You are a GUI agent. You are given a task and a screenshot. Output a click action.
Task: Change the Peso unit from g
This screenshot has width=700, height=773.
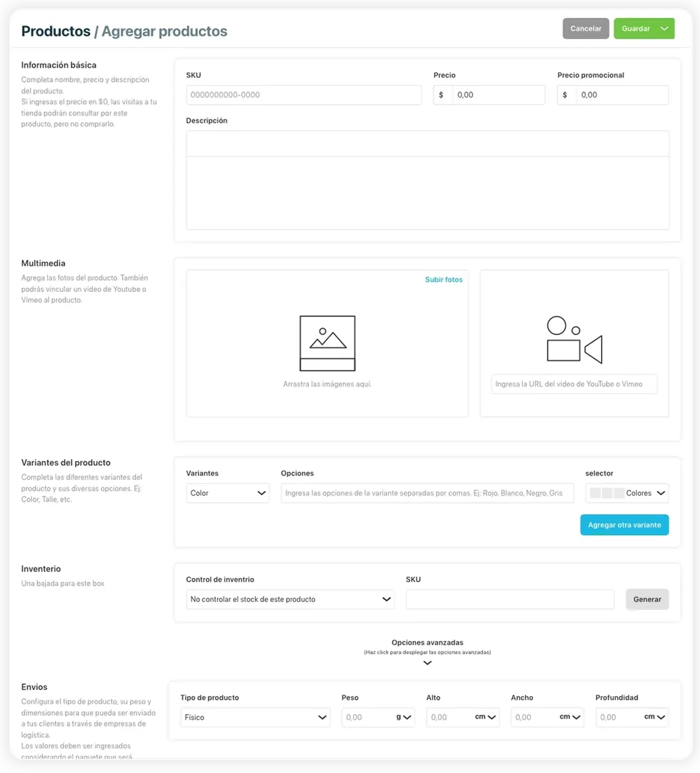click(x=403, y=717)
